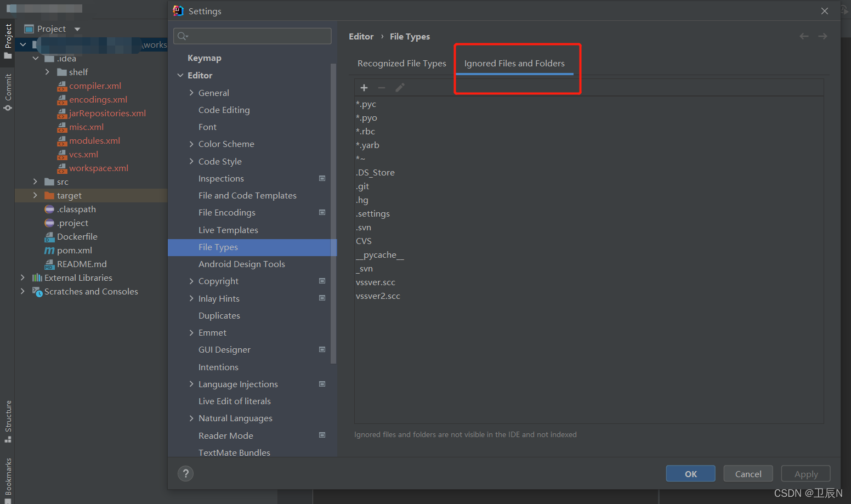Viewport: 851px width, 504px height.
Task: Switch to Recognized File Types tab
Action: pos(402,64)
